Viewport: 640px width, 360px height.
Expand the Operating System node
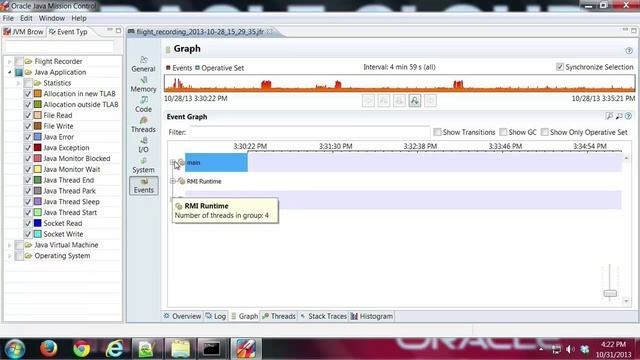[x=9, y=256]
